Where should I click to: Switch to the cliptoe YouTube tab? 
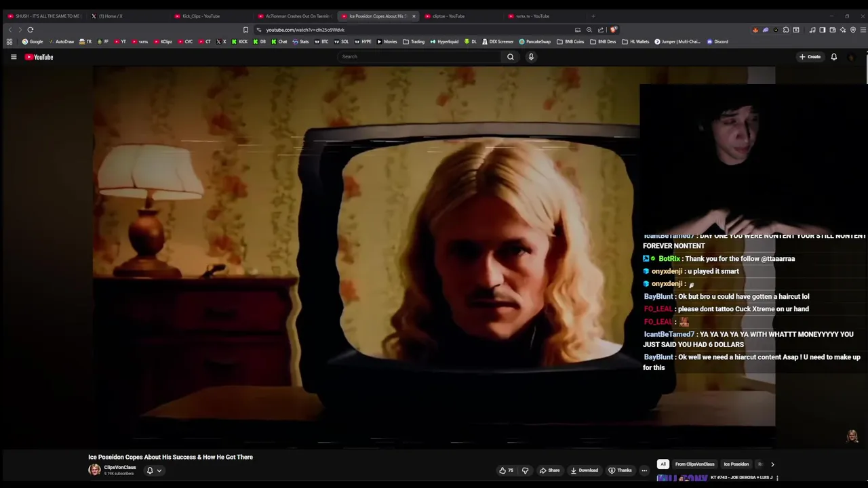(461, 16)
